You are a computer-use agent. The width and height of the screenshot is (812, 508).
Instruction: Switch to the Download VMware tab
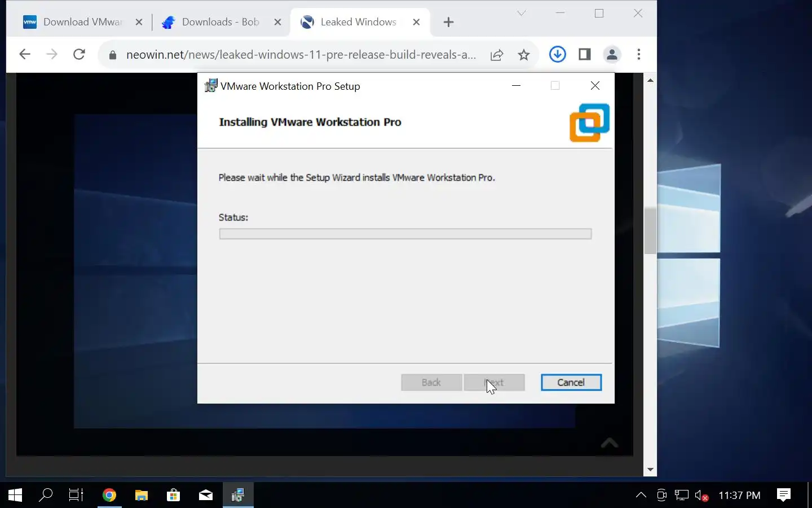82,22
